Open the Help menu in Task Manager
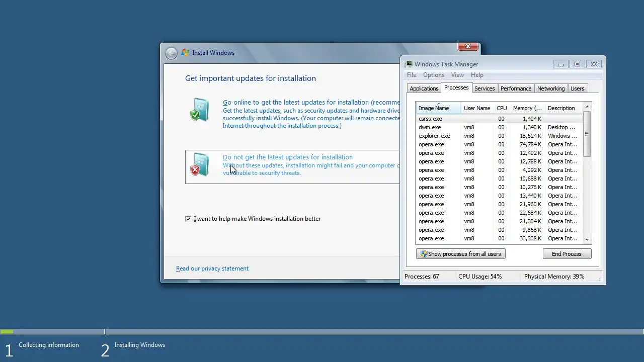 477,75
